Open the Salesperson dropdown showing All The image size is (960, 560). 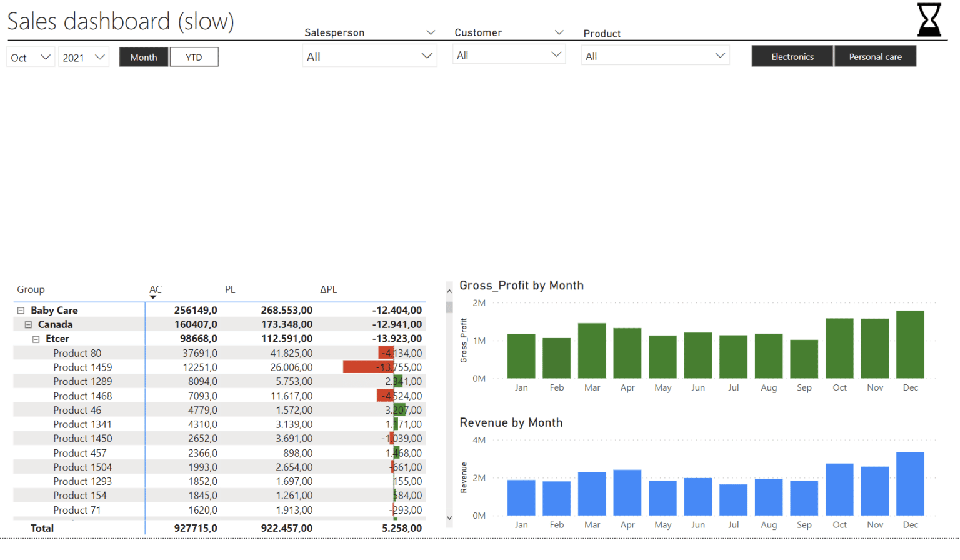coord(369,55)
